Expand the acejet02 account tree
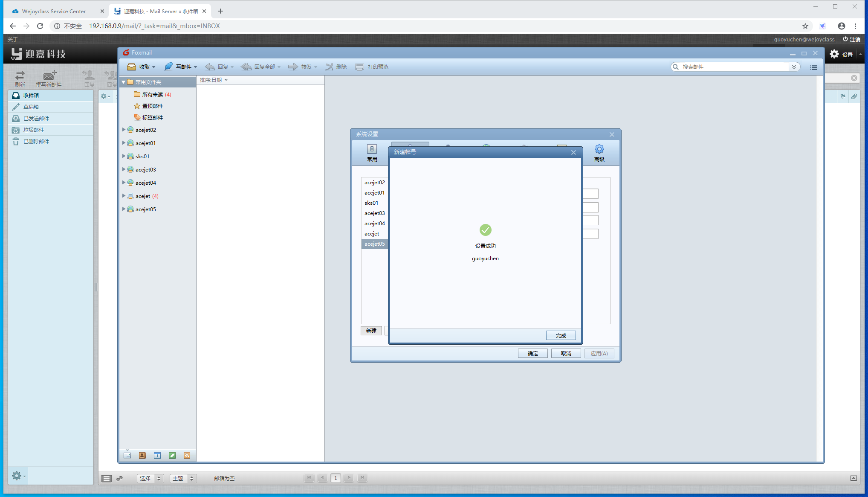Screen dimensions: 868x497 click(124, 130)
